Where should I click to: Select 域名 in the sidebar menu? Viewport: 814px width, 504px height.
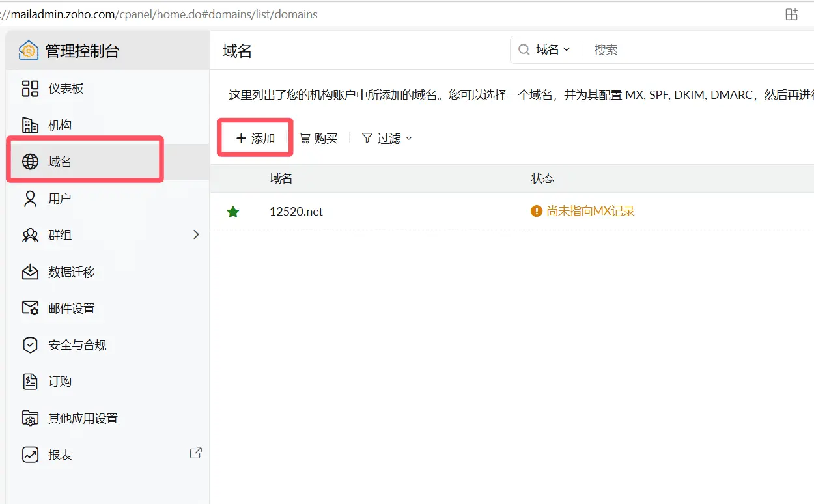coord(60,162)
